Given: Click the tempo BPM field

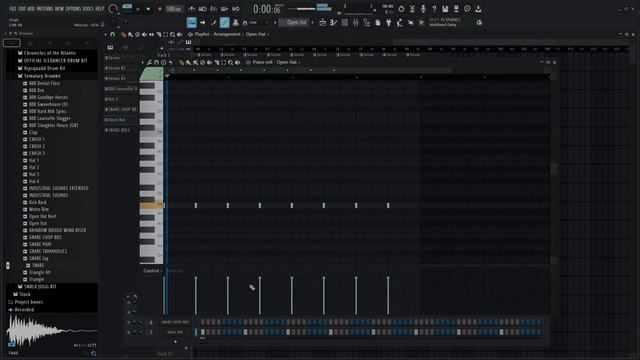Looking at the screenshot, I should point(174,9).
